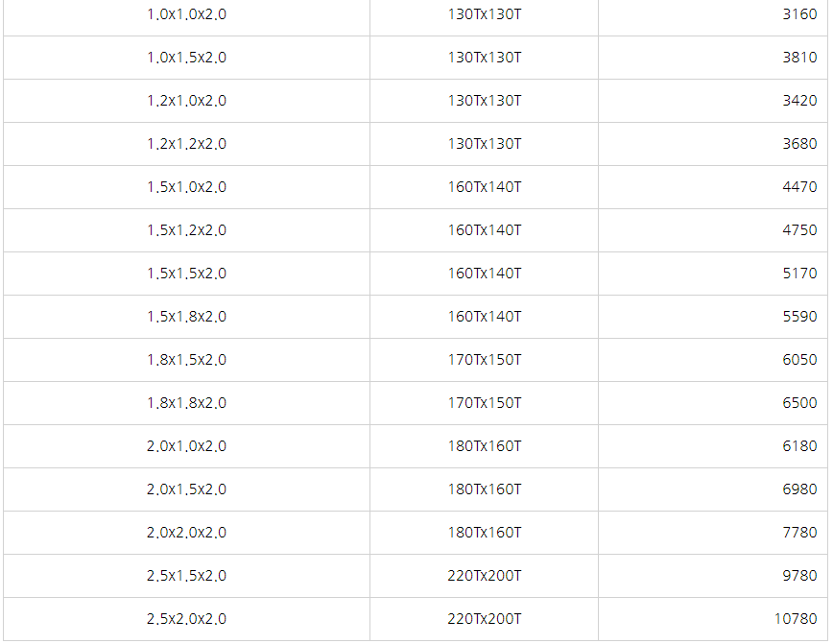Select 170Tx150T in the 6500 row
The height and width of the screenshot is (644, 833).
coord(484,403)
